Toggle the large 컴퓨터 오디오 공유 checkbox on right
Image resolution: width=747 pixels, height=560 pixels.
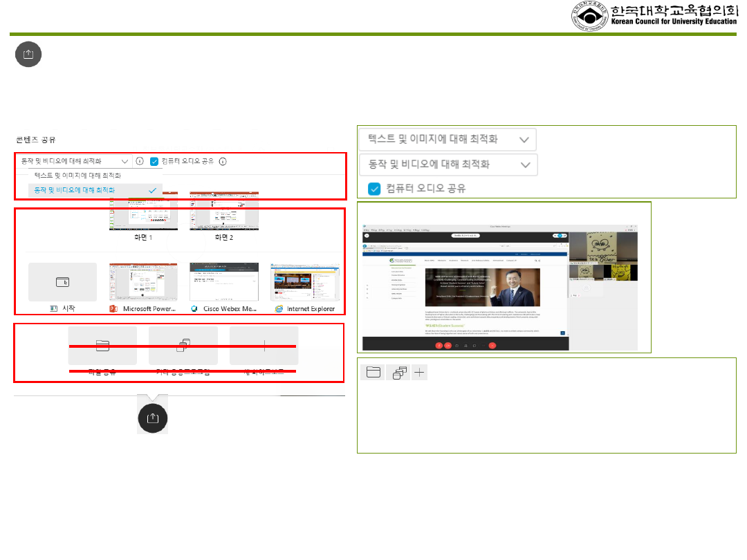coord(374,188)
